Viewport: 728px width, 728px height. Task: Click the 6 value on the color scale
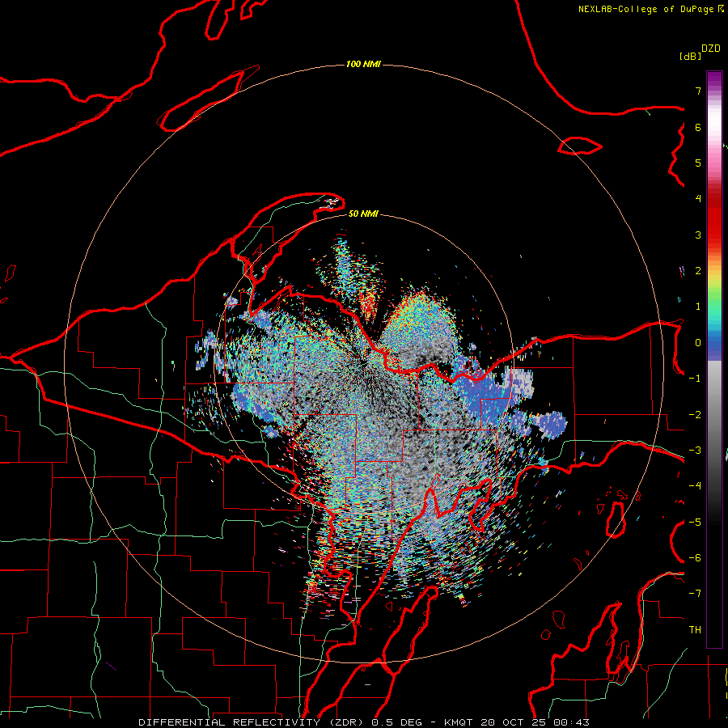[x=698, y=127]
